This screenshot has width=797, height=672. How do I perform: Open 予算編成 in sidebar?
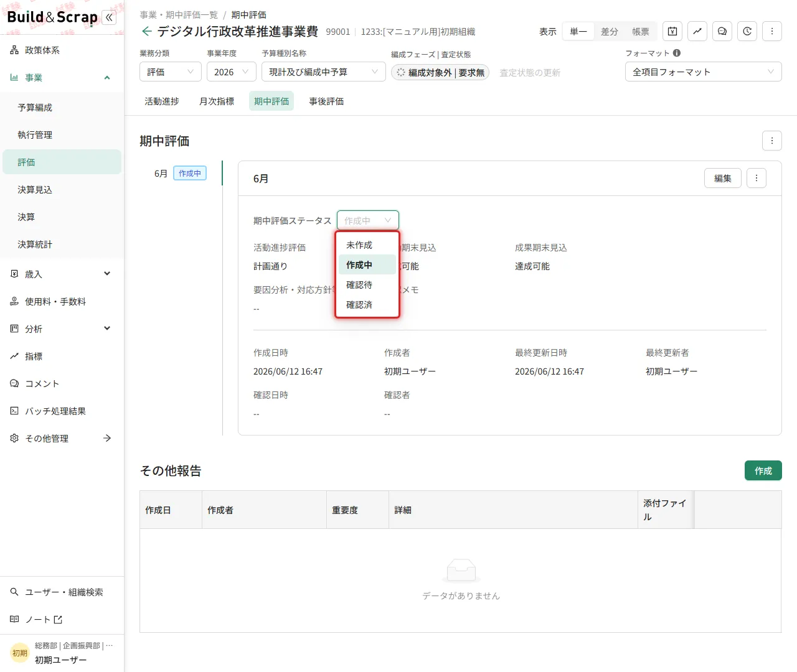point(62,107)
